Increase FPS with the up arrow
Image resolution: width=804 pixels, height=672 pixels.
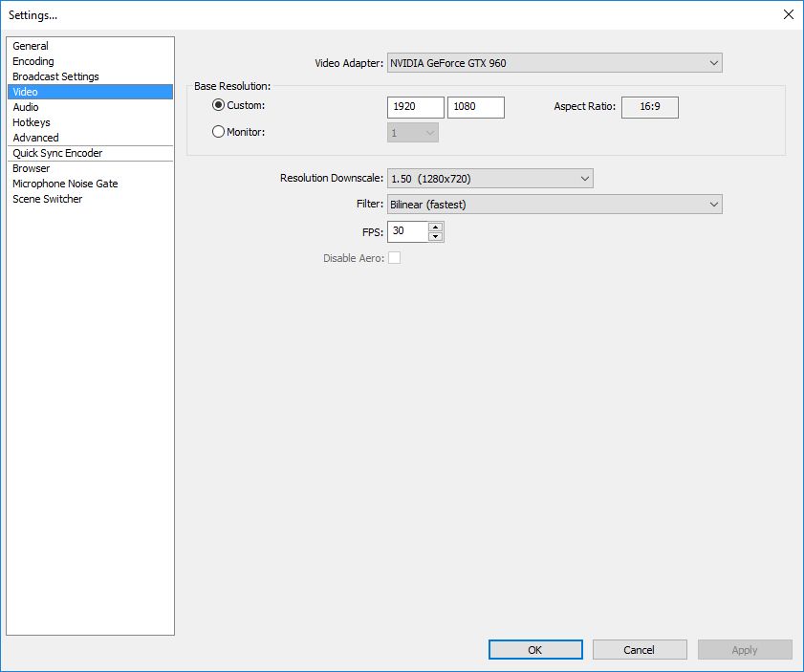(x=436, y=227)
